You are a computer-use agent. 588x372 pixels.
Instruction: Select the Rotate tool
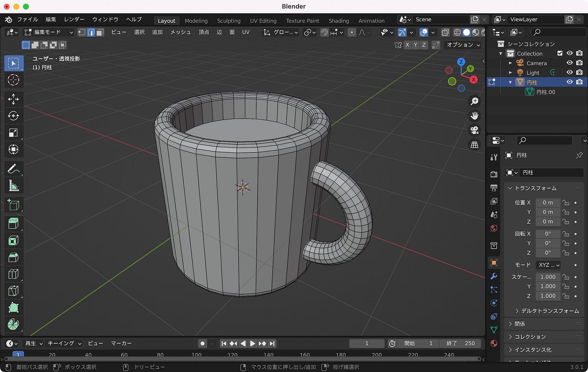click(x=13, y=116)
